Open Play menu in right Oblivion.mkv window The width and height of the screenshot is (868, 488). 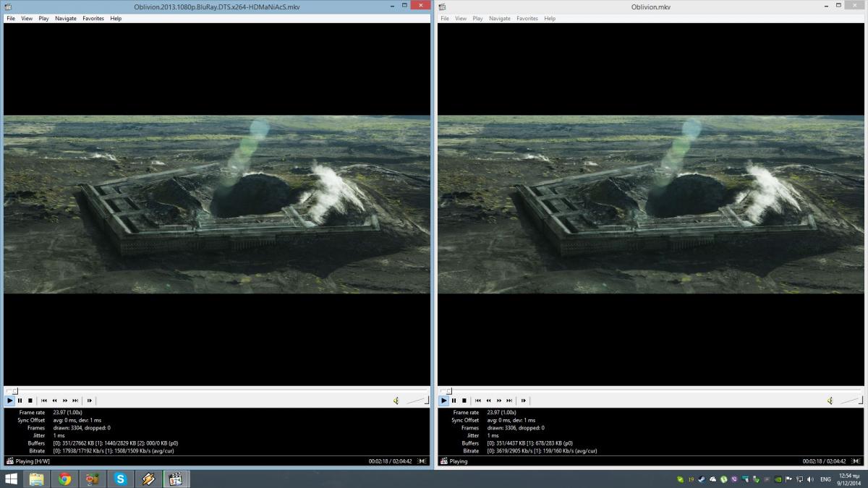(x=478, y=18)
